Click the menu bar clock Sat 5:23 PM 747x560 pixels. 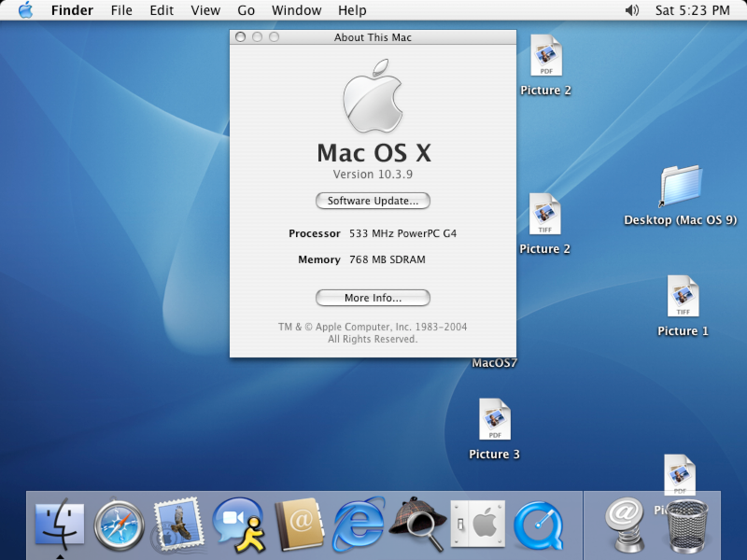point(692,10)
